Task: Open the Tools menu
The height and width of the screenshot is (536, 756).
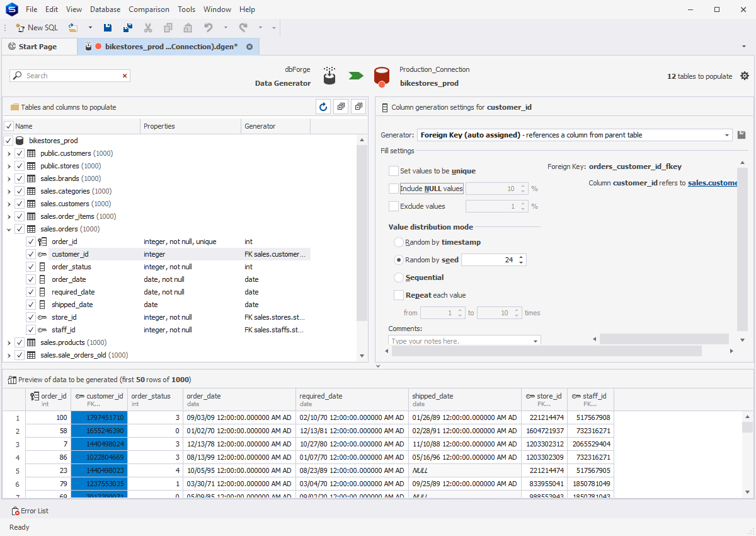Action: [x=186, y=9]
